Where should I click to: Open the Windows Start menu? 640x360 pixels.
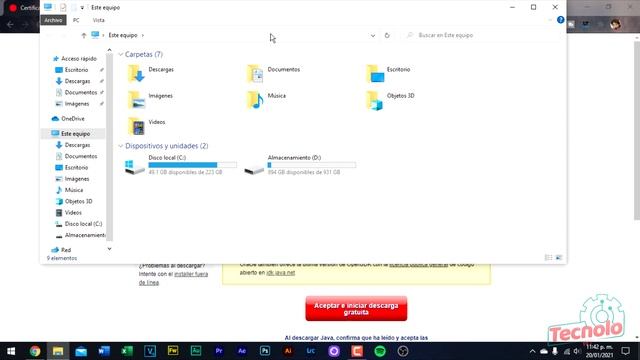pos(11,351)
